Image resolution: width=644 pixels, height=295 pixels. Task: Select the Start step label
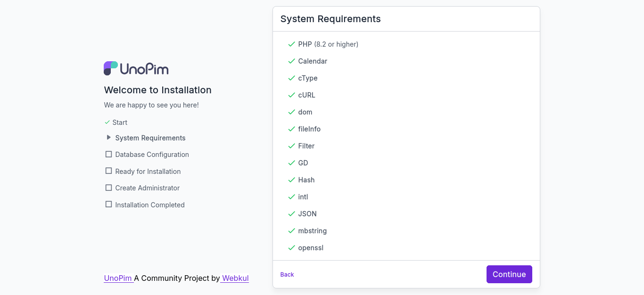pos(120,123)
